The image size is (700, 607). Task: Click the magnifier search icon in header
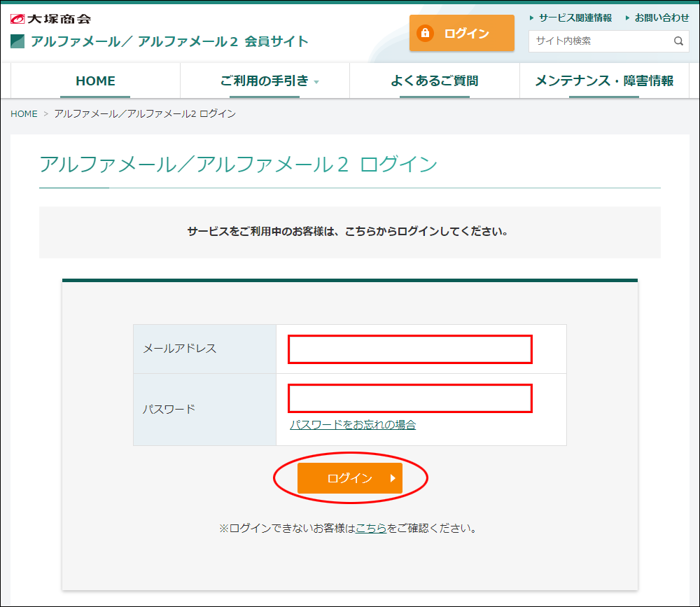point(678,41)
